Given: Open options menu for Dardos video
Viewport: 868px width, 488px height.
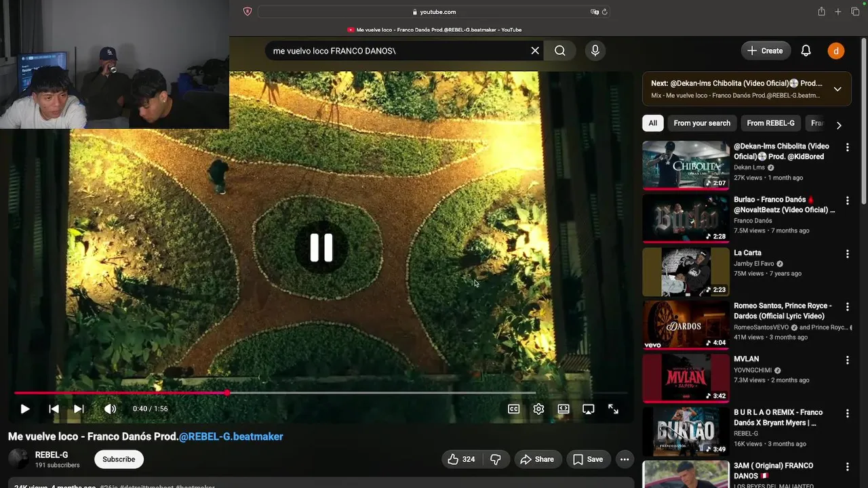Looking at the screenshot, I should pos(847,306).
